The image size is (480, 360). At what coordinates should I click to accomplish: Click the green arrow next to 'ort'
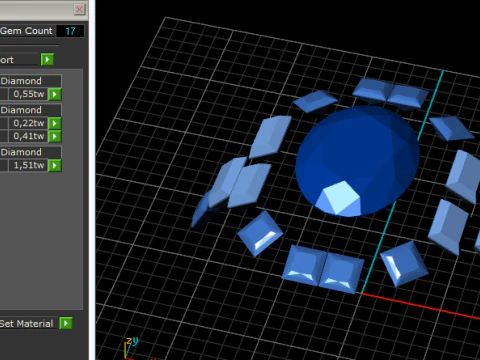(47, 60)
